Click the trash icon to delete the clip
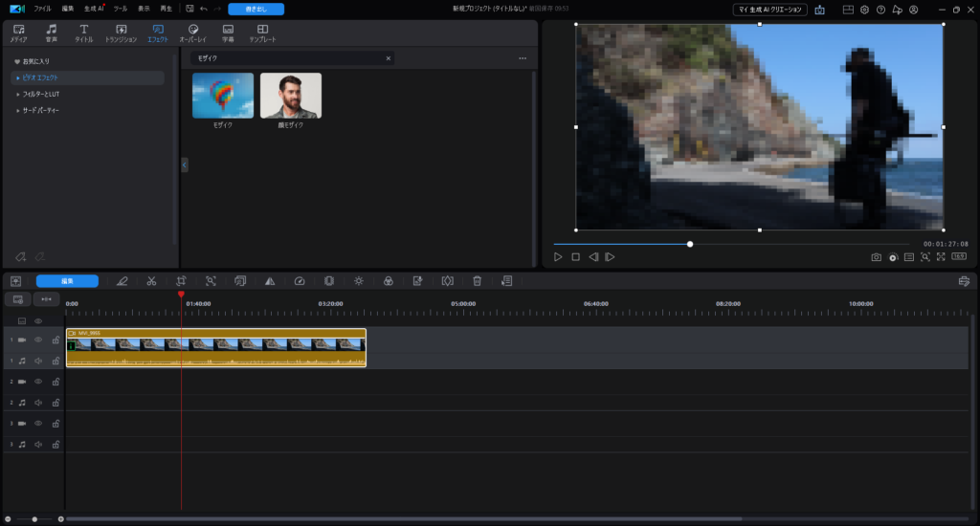 [477, 281]
